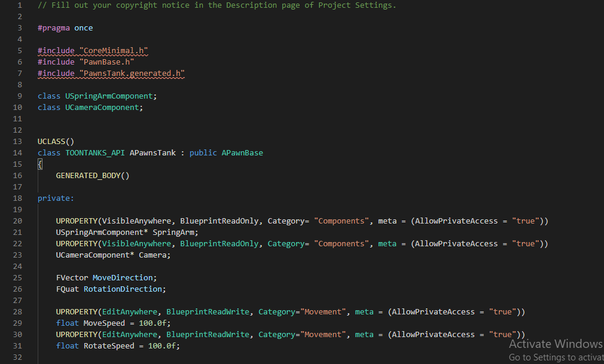Click the FQuat RotationDirection line
This screenshot has width=604, height=364.
(x=111, y=289)
